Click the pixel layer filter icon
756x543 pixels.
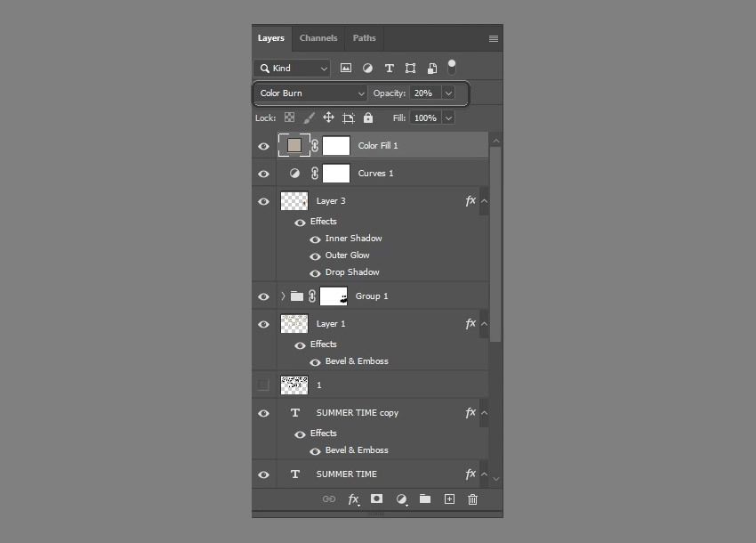(x=346, y=69)
